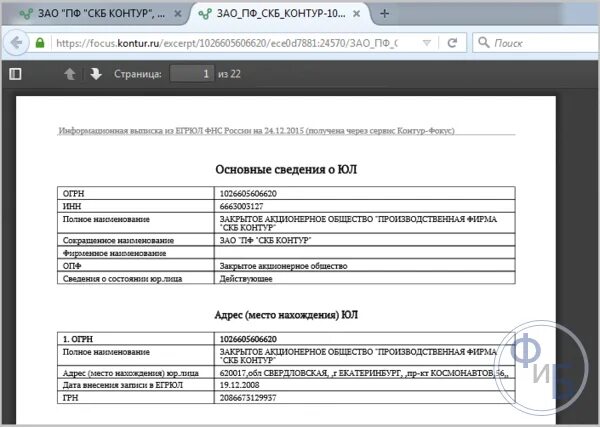The image size is (600, 428).
Task: Toggle the PDF viewer sidebar
Action: (x=15, y=74)
